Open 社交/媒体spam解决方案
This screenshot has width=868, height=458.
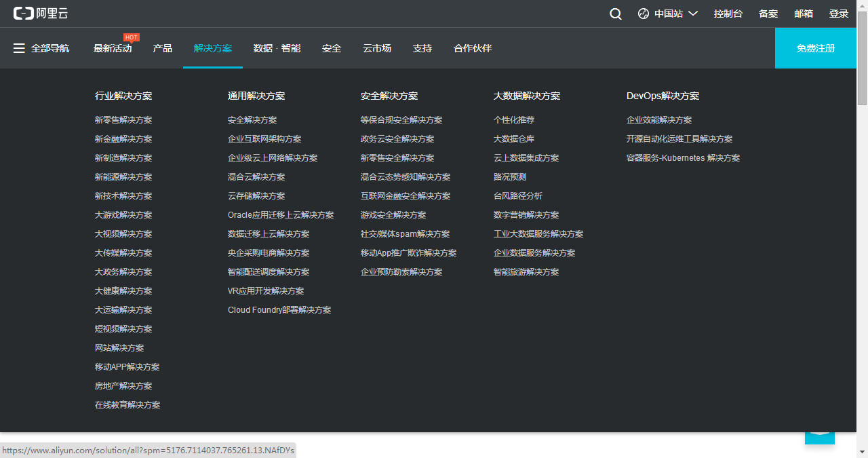405,234
